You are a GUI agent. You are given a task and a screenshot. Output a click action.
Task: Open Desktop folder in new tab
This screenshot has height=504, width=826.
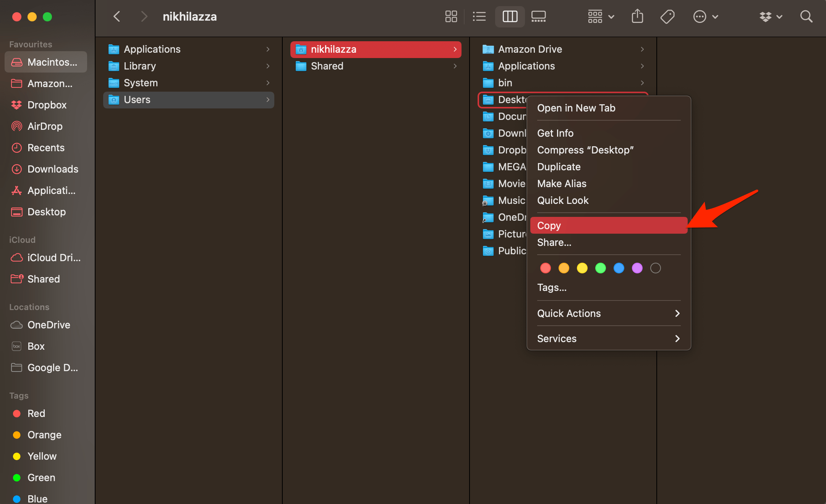point(577,107)
